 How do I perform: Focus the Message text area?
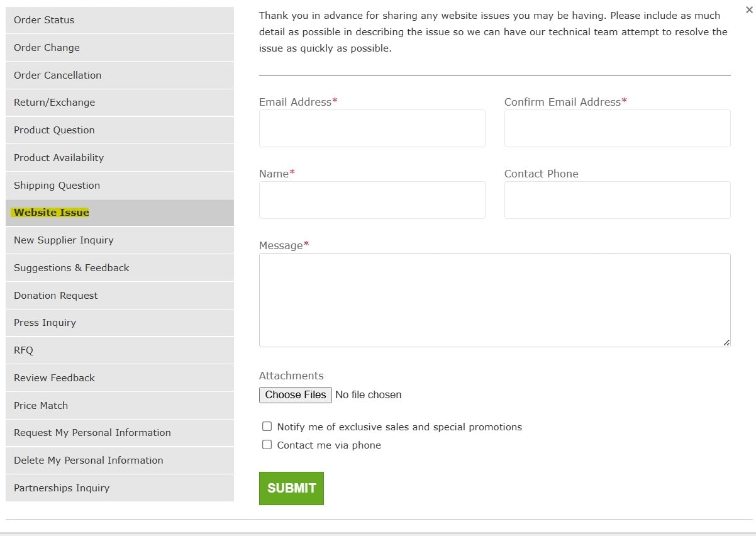[494, 299]
